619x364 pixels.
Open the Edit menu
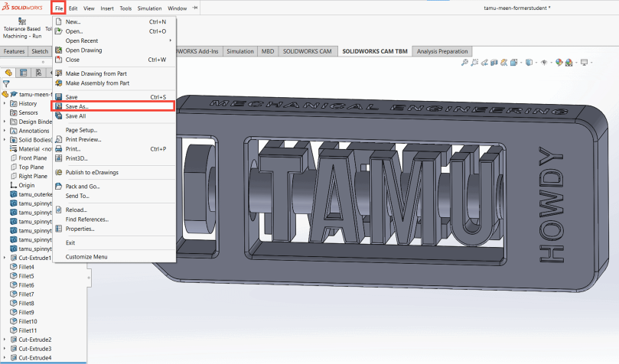point(73,8)
